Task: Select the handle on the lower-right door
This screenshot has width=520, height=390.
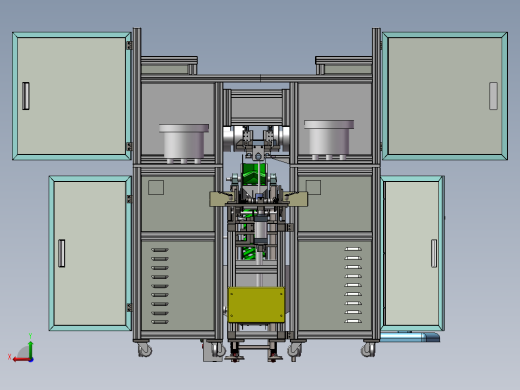Action: click(434, 253)
